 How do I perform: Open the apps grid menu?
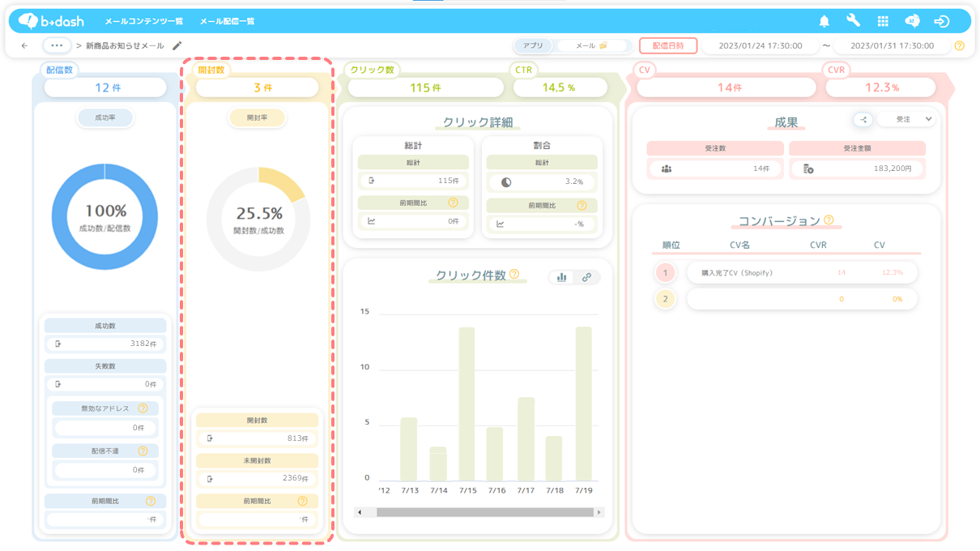[883, 21]
